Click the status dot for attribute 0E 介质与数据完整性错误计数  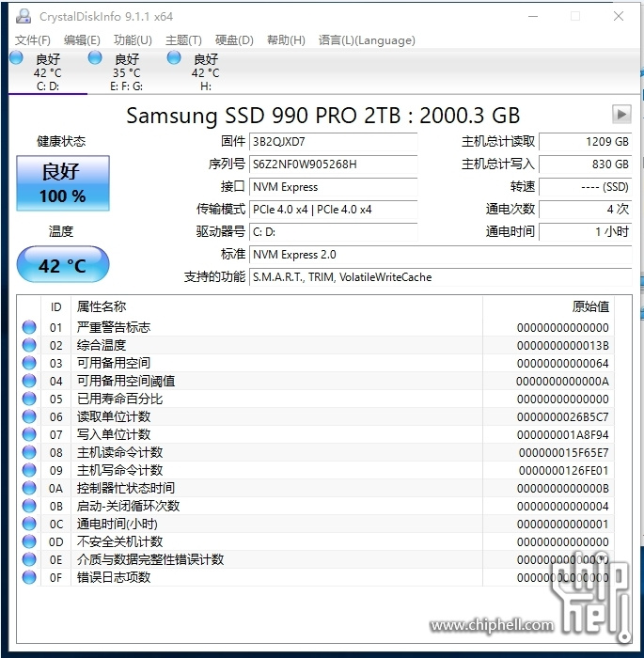coord(29,559)
